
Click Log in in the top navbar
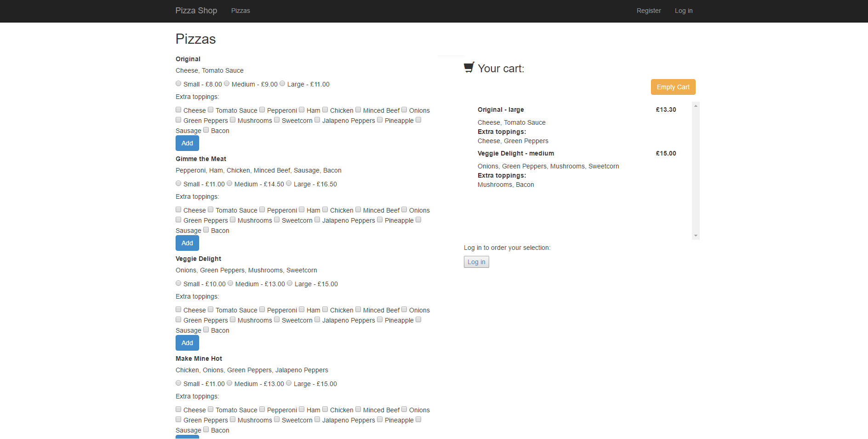tap(684, 11)
